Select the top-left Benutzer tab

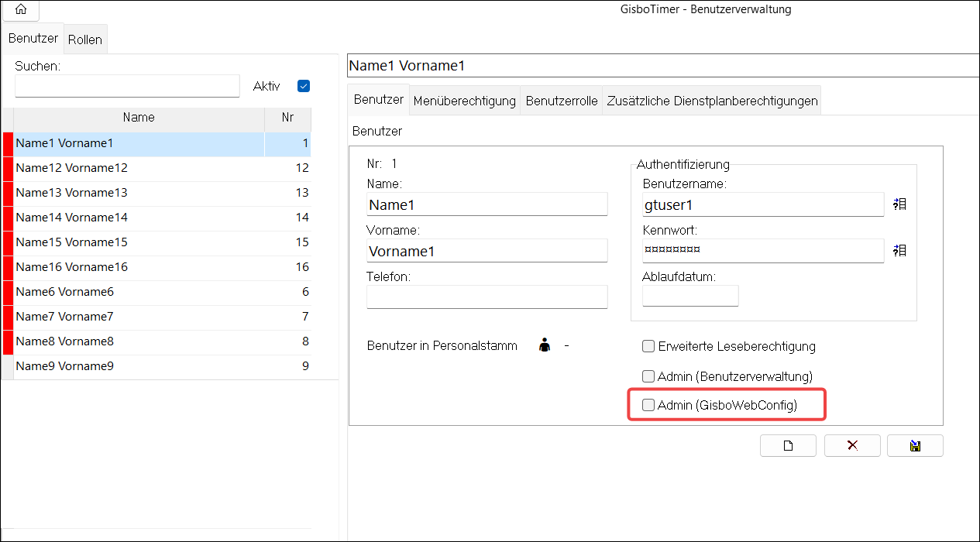[33, 38]
